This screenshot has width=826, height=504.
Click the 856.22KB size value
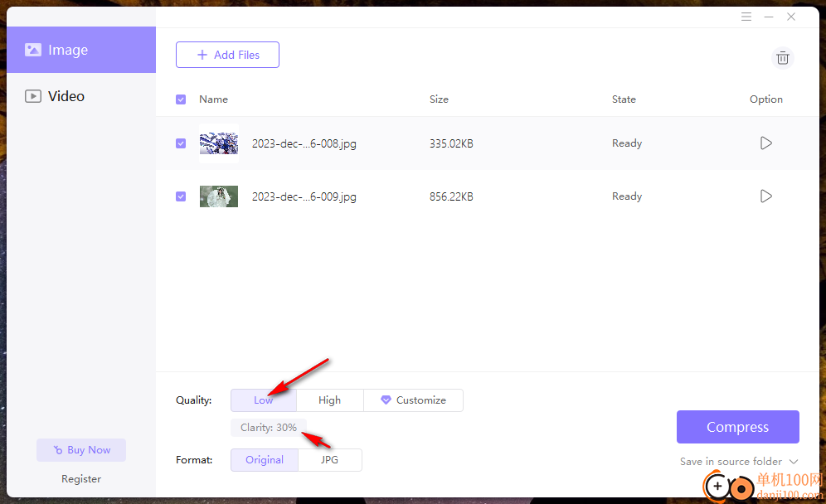click(451, 196)
